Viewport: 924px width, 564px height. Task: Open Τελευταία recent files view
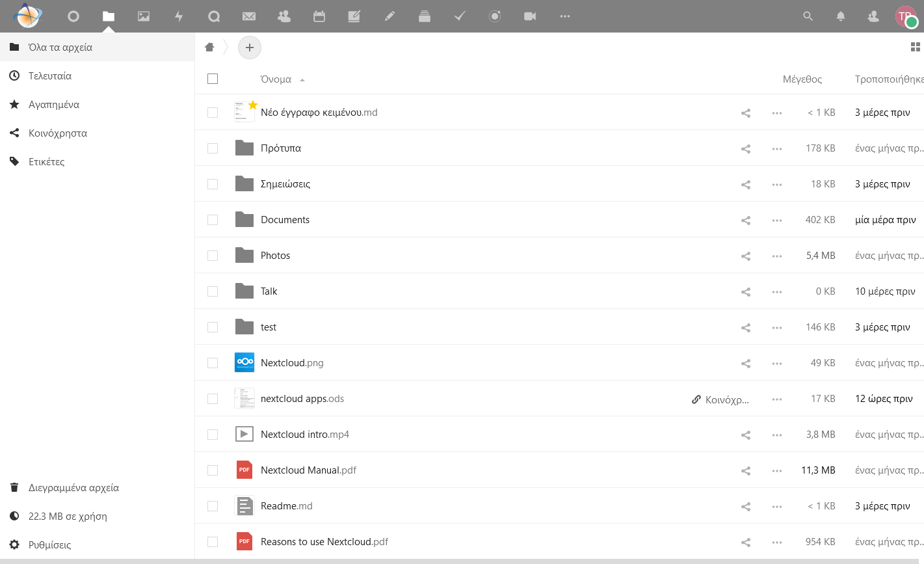click(x=98, y=75)
